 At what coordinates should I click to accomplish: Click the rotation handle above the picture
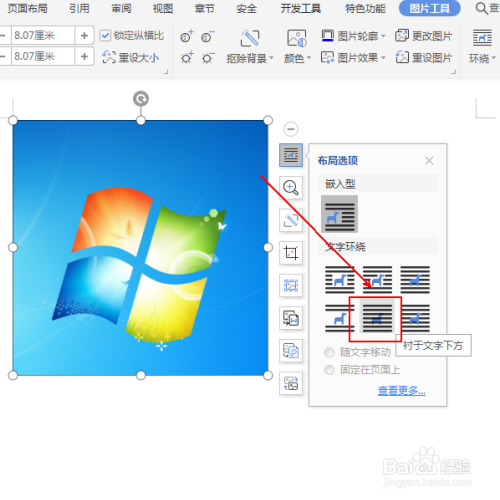141,99
